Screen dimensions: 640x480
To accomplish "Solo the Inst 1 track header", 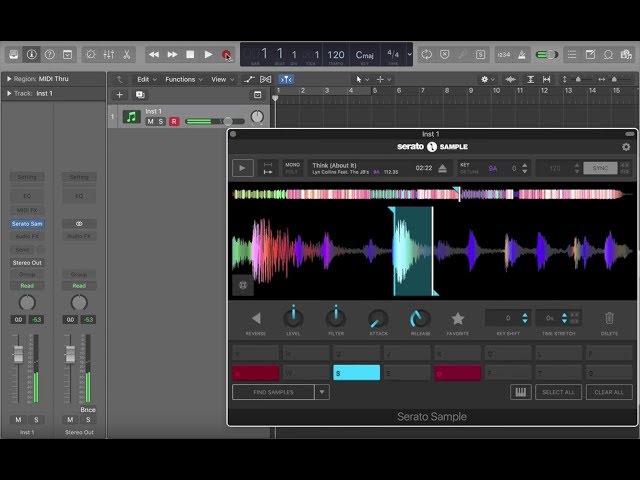I will click(x=161, y=121).
